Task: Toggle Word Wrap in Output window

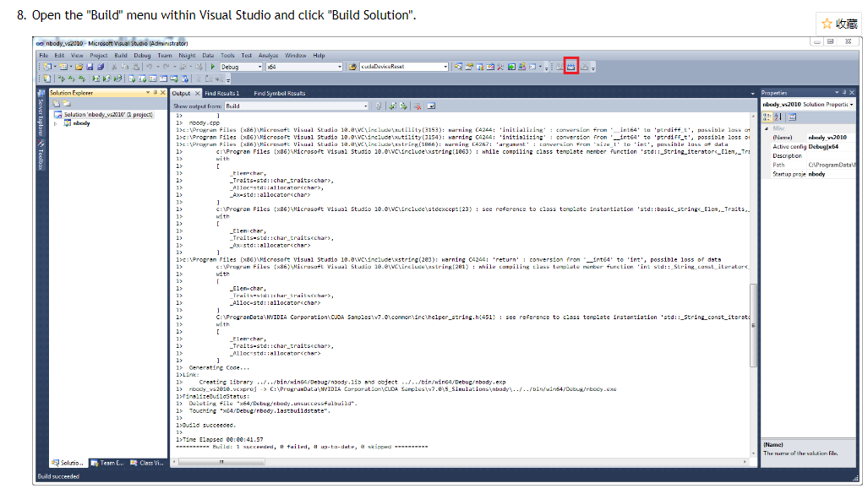Action: tap(431, 106)
